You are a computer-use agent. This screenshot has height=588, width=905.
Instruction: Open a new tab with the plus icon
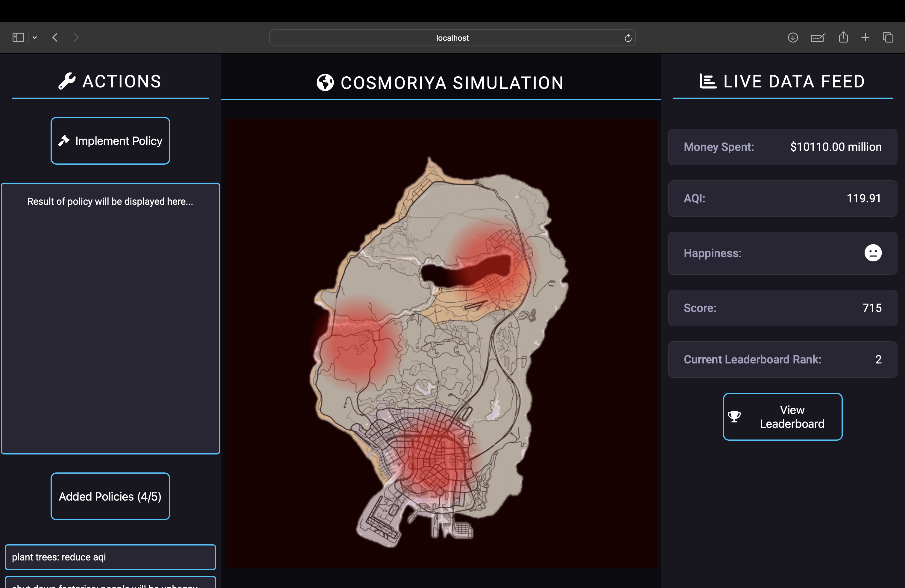865,37
